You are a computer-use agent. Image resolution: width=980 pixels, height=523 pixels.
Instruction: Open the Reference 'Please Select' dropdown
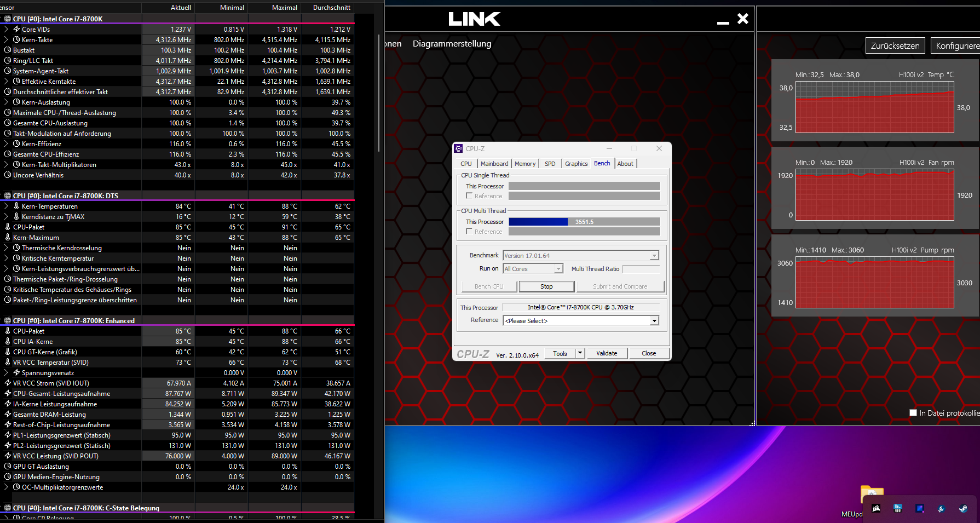(654, 320)
